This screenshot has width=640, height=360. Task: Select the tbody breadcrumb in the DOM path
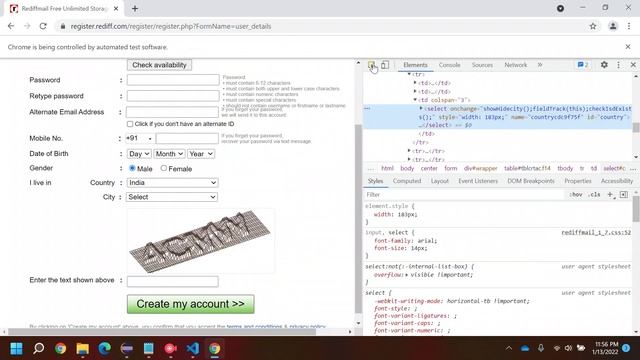point(565,168)
